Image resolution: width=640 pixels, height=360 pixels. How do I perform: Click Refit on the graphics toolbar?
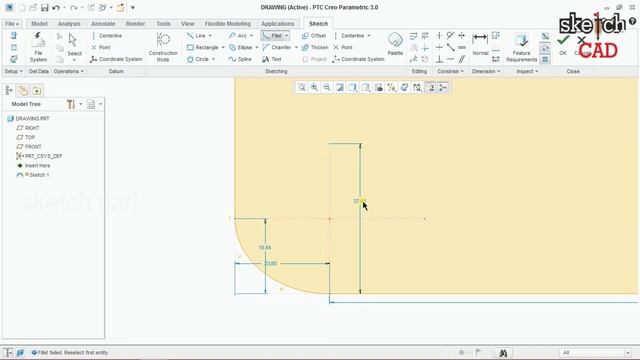click(x=301, y=87)
